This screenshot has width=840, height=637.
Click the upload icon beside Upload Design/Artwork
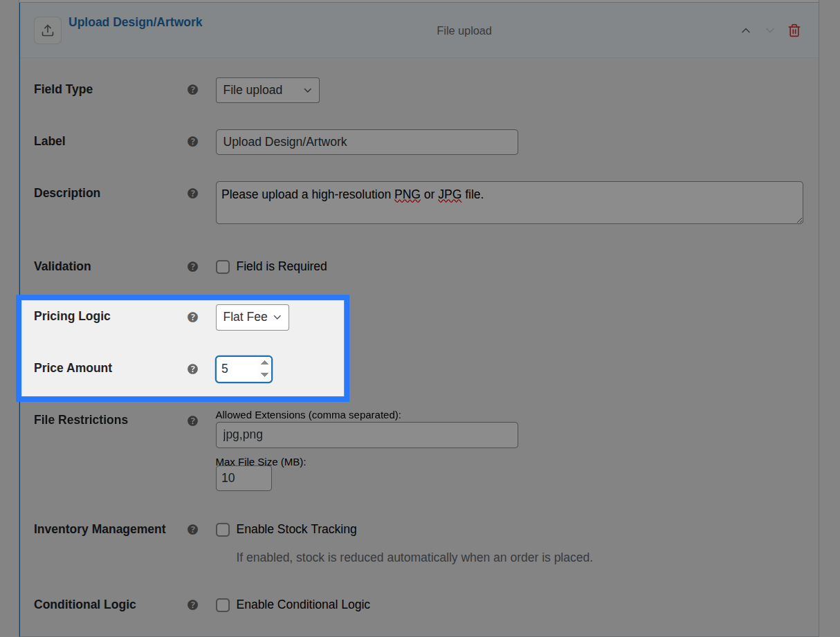point(48,30)
